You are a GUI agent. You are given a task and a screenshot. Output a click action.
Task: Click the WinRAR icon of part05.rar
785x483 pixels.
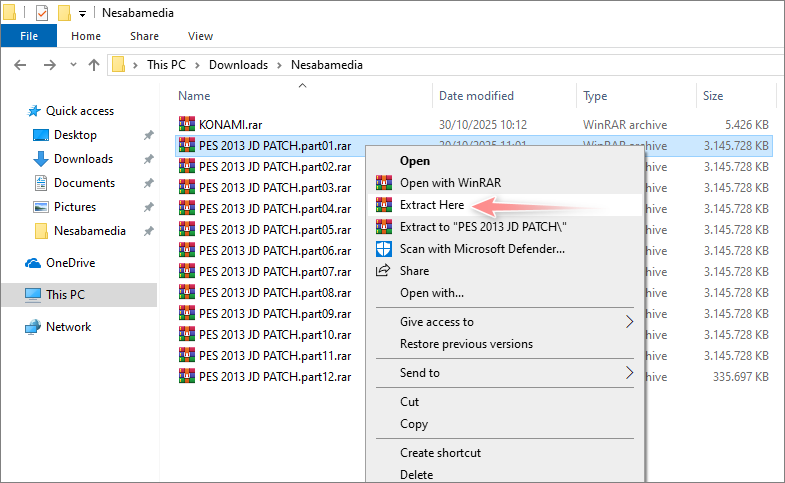187,229
